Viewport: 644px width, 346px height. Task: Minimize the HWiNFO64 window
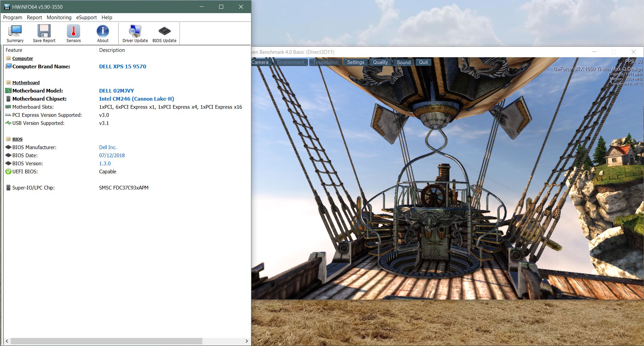point(202,7)
